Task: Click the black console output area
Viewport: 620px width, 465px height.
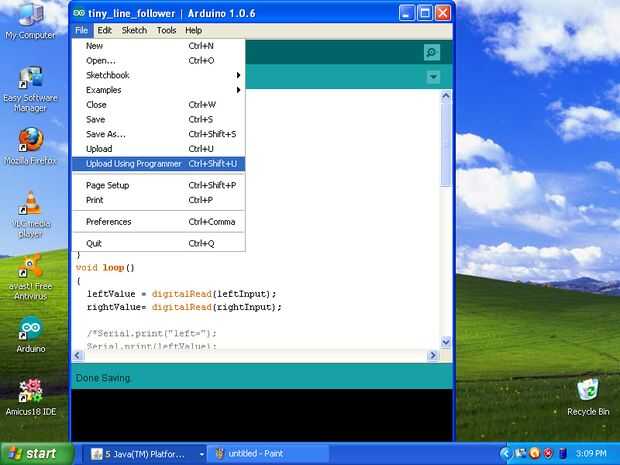Action: (262, 415)
